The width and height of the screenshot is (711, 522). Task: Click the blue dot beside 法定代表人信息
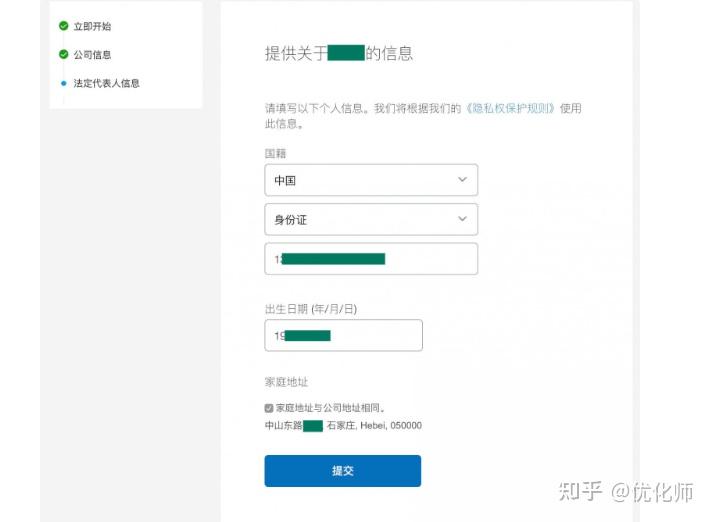pyautogui.click(x=64, y=83)
